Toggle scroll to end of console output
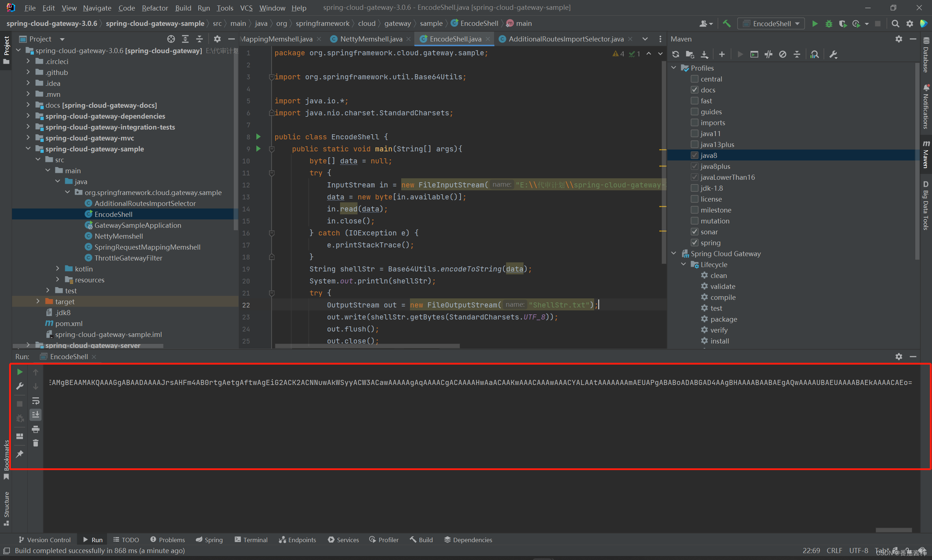Viewport: 932px width, 560px height. [x=35, y=415]
